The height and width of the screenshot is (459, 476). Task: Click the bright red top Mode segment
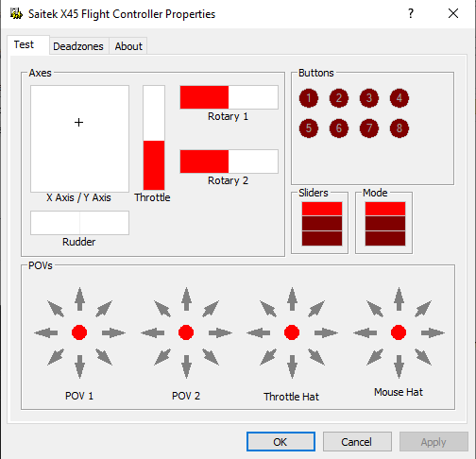tap(385, 209)
